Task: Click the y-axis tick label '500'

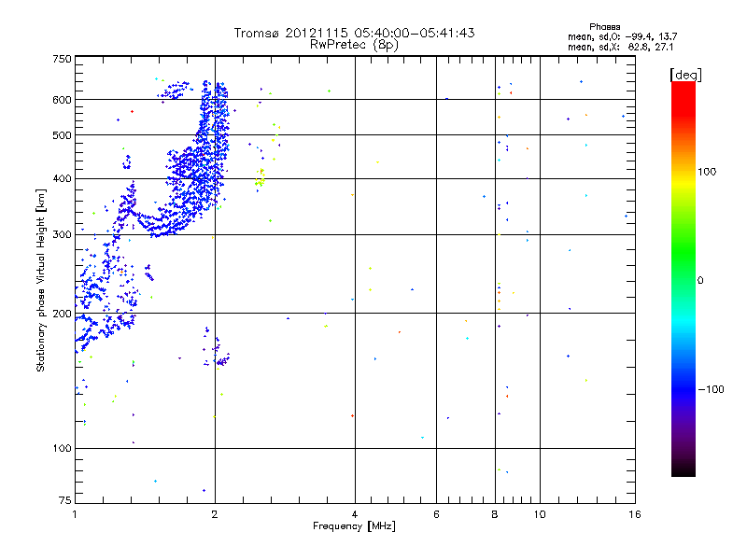Action: 62,135
